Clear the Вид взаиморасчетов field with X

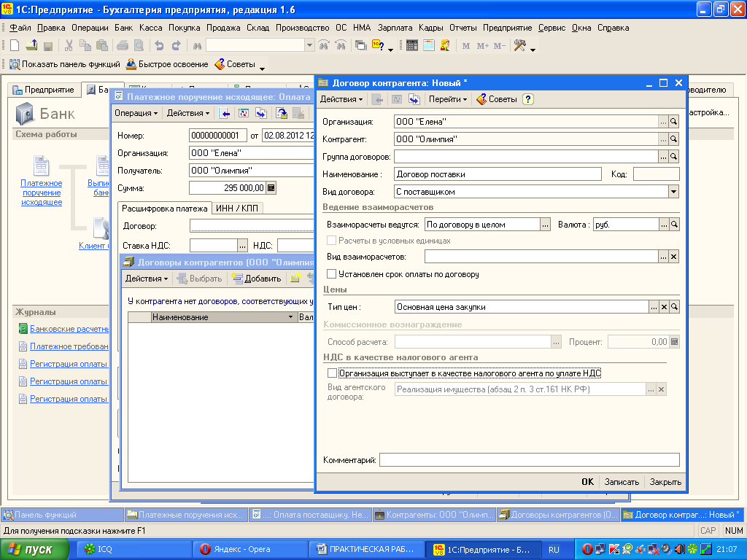click(673, 257)
